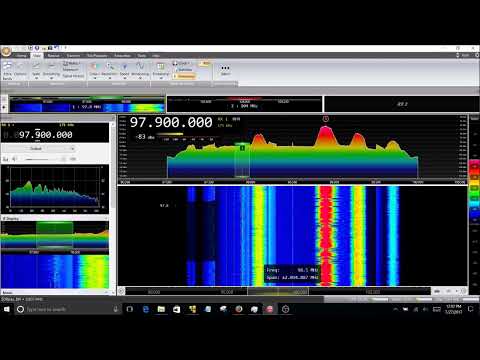Image resolution: width=480 pixels, height=360 pixels.
Task: Click the Options icon in the ribbon
Action: (20, 69)
